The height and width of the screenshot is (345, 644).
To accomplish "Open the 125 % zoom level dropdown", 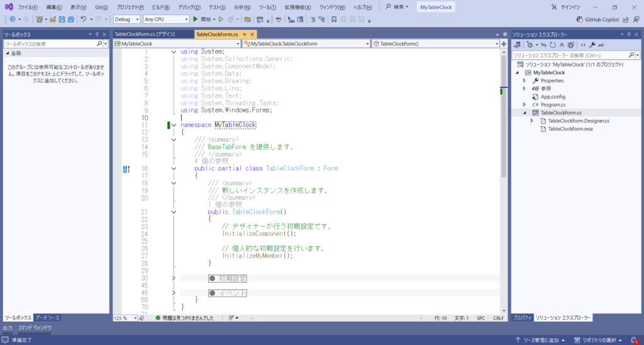I will pos(125,318).
